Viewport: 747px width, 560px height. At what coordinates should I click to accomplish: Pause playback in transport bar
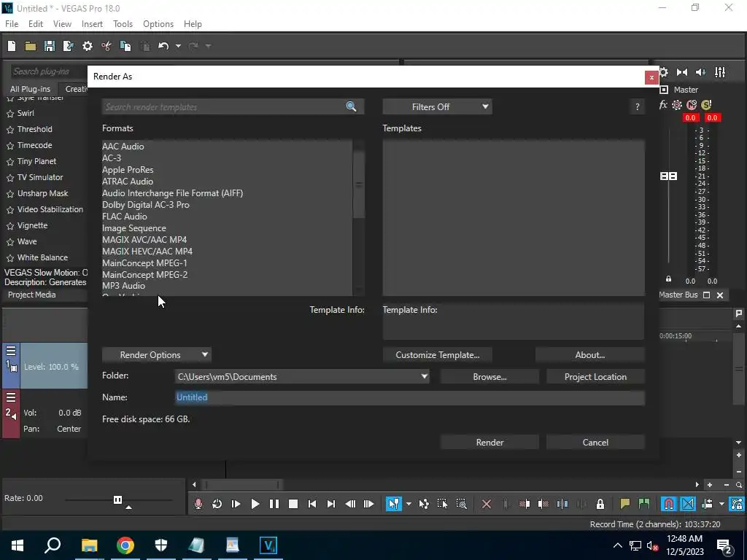click(274, 504)
